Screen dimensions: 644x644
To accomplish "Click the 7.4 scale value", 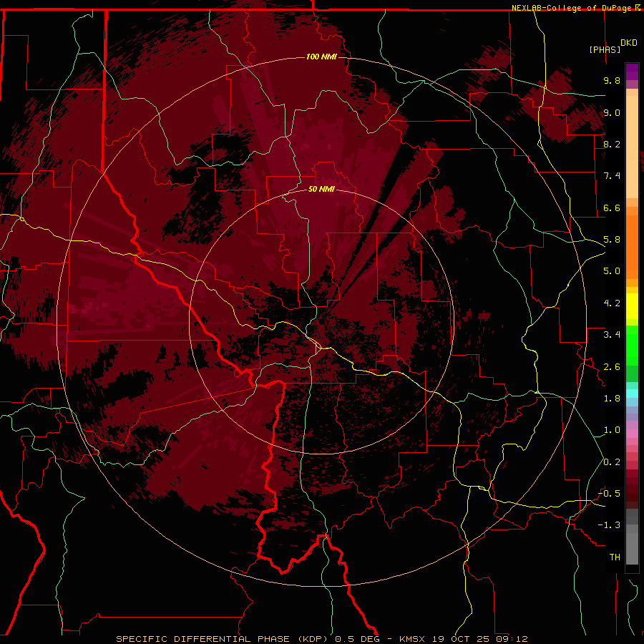I will tap(612, 176).
